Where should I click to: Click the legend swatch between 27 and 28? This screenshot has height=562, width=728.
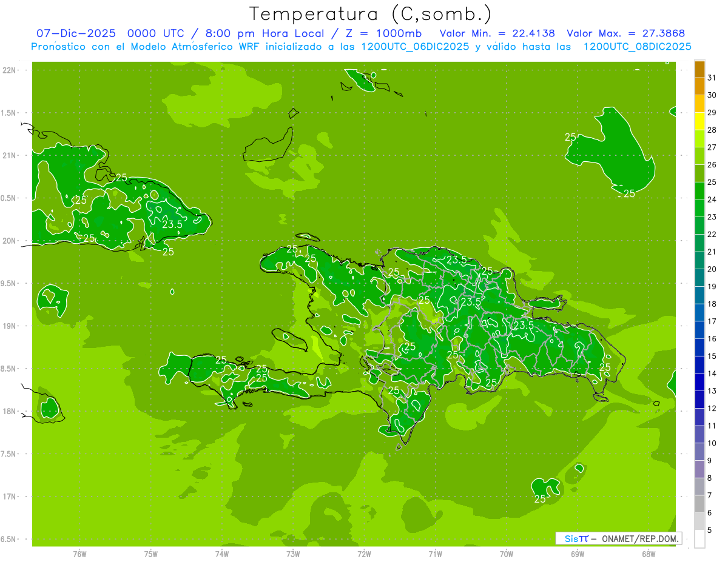point(699,139)
